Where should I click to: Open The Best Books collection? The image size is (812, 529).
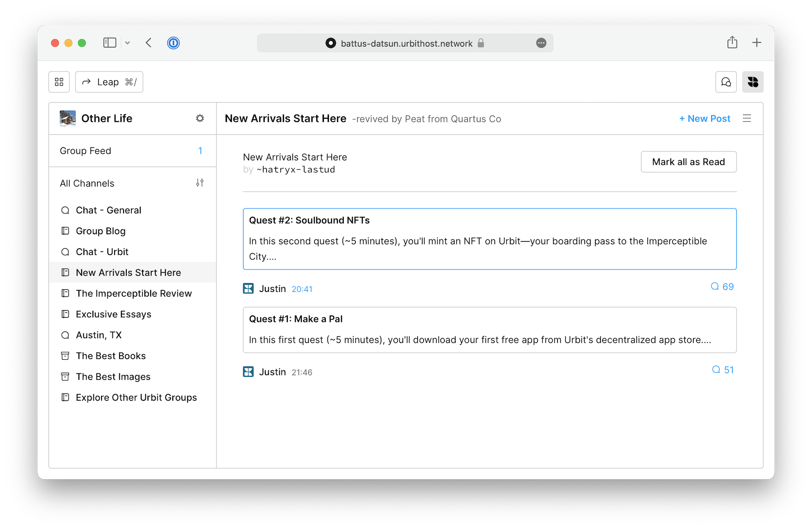(x=133, y=356)
